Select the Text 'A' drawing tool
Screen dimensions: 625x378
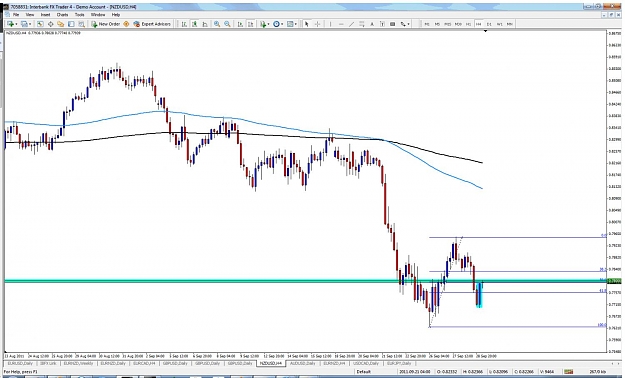[x=372, y=24]
